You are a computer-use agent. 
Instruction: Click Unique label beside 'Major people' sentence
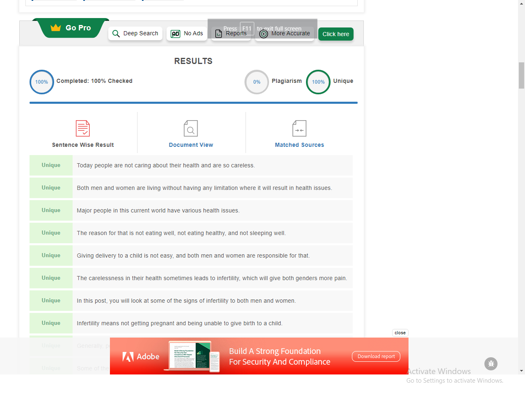[x=51, y=210]
